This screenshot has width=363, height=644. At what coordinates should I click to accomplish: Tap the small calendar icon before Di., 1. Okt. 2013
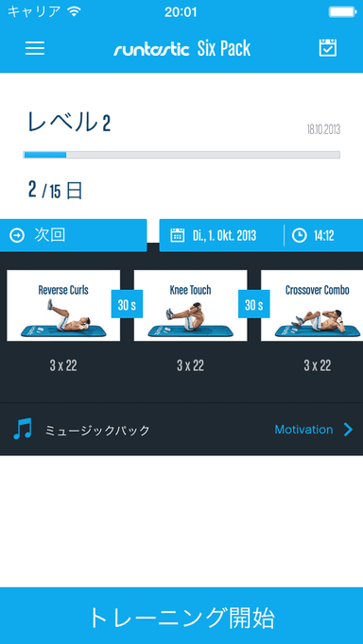point(177,236)
